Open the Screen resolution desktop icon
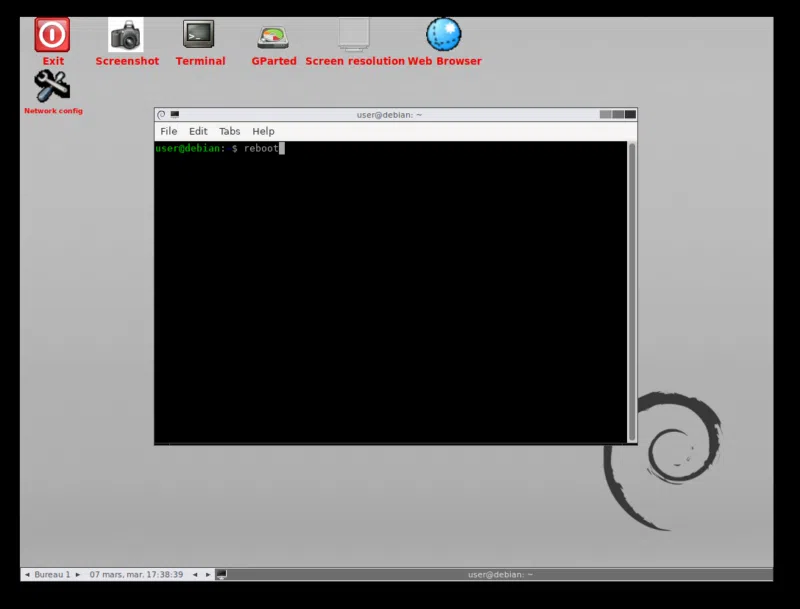Image resolution: width=800 pixels, height=609 pixels. pyautogui.click(x=354, y=36)
